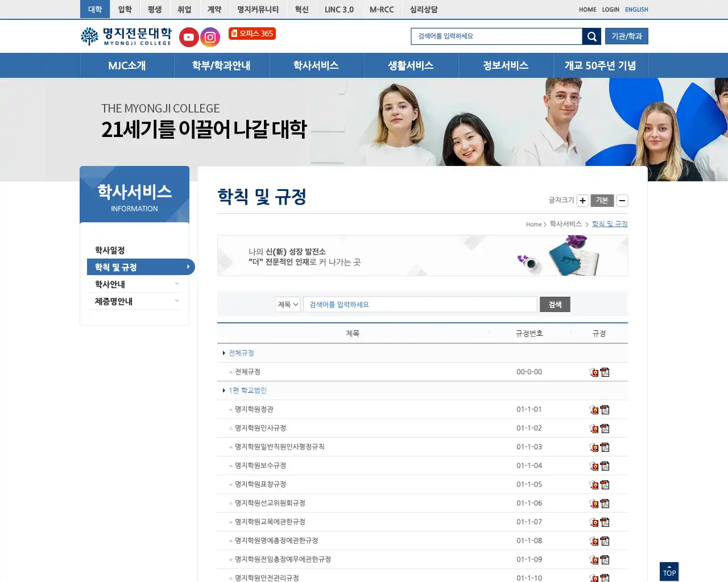Open PDF icon for 명지학원선교위원회규정
728x582 pixels.
click(x=605, y=504)
